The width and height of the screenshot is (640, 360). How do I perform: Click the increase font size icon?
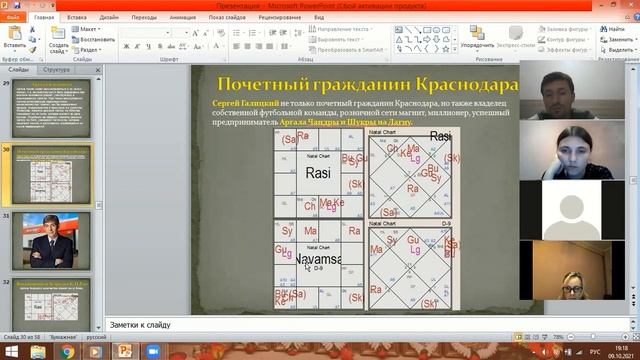(196, 33)
